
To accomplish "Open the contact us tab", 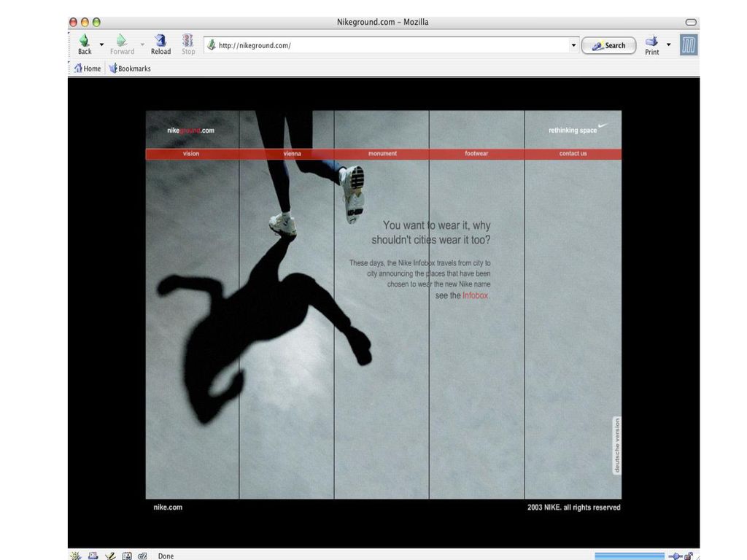I will coord(573,153).
